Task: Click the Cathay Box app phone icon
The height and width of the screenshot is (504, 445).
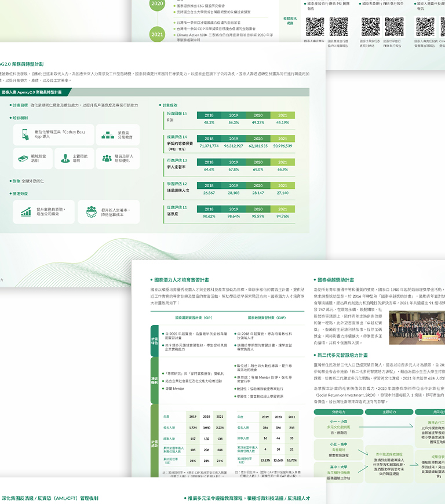Action: (26, 134)
